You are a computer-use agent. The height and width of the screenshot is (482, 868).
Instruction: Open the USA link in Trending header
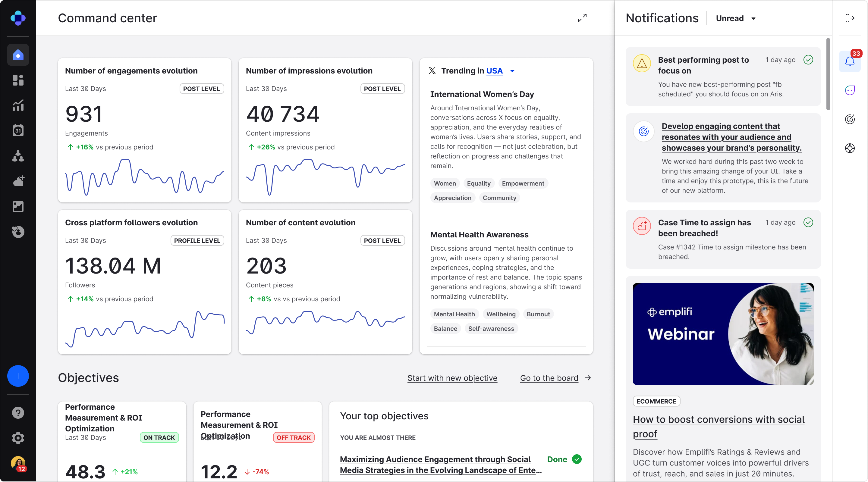[494, 71]
